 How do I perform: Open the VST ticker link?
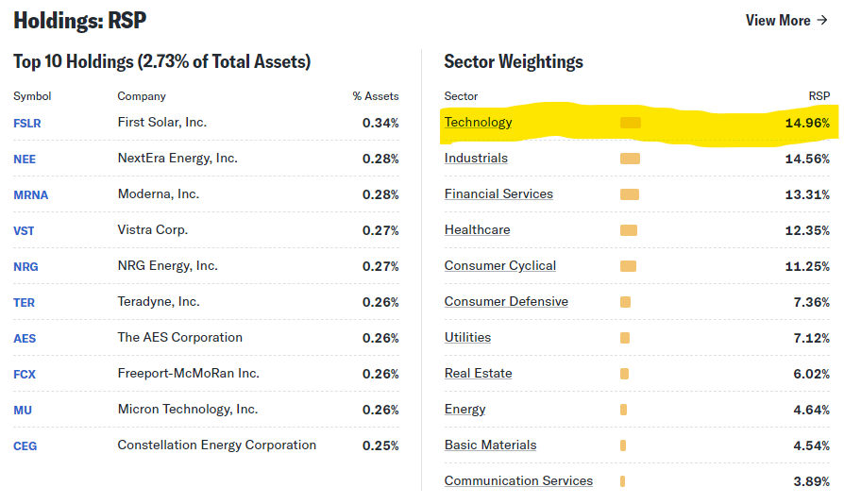[x=24, y=230]
